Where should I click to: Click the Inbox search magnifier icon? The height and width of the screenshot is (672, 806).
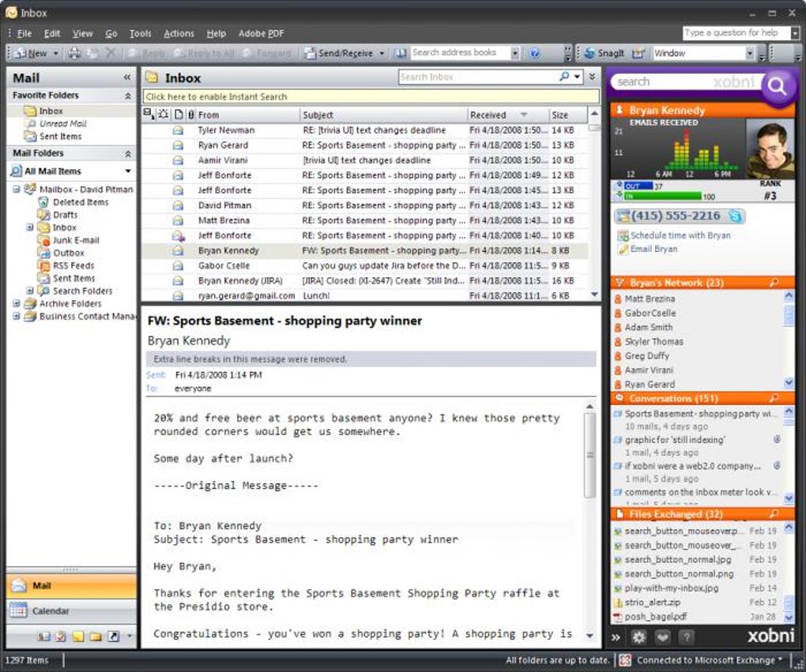(564, 77)
